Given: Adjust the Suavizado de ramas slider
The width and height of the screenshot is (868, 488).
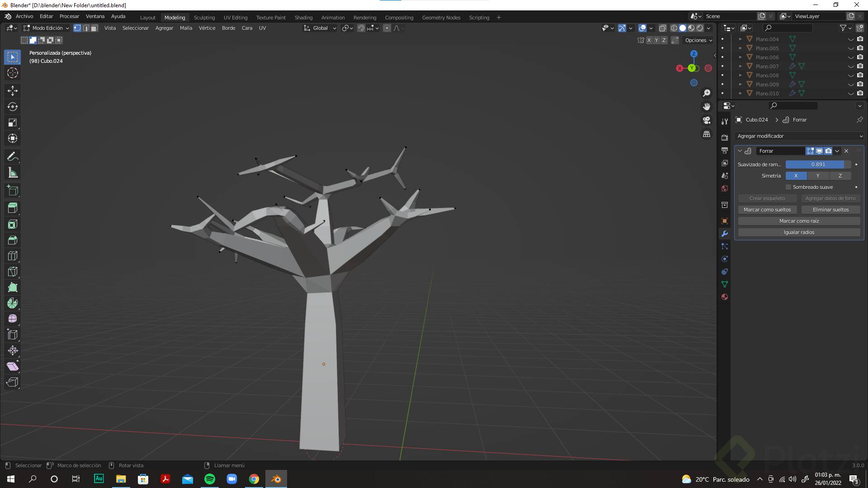Looking at the screenshot, I should pos(818,164).
